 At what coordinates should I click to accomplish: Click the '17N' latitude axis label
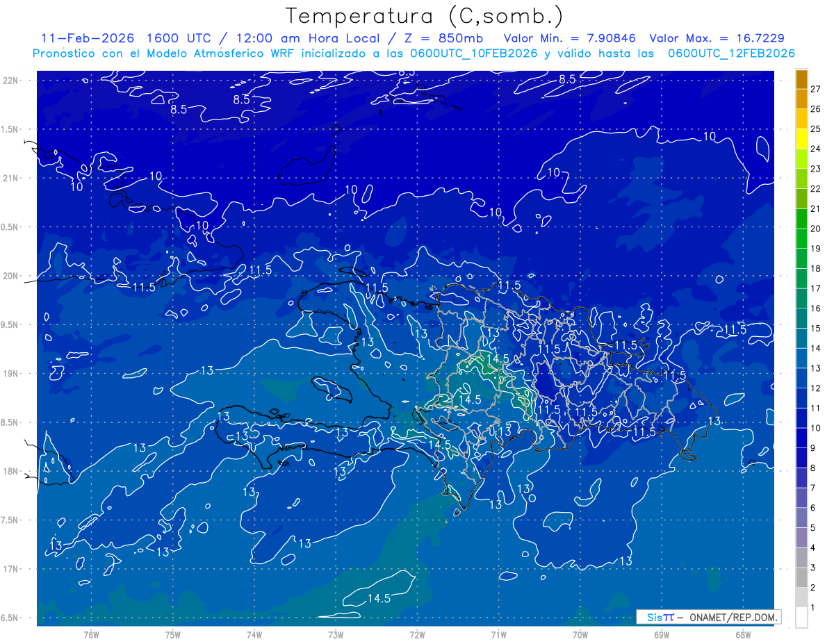pyautogui.click(x=11, y=569)
